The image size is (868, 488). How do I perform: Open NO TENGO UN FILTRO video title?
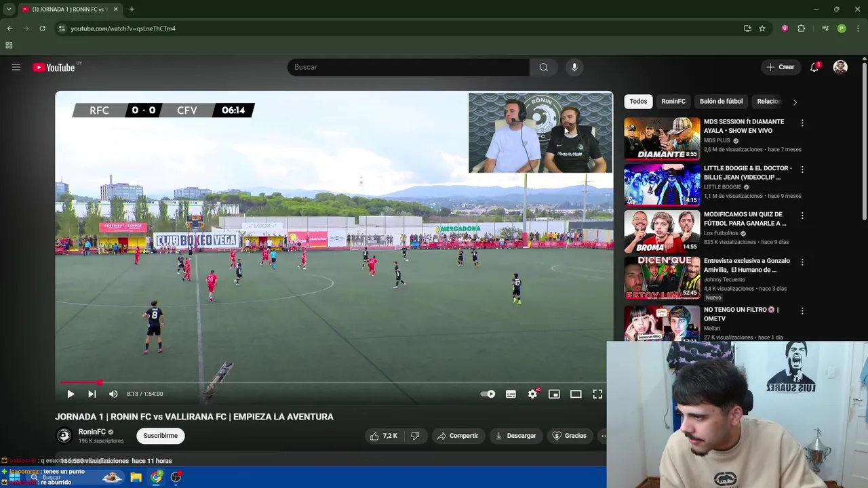point(741,314)
